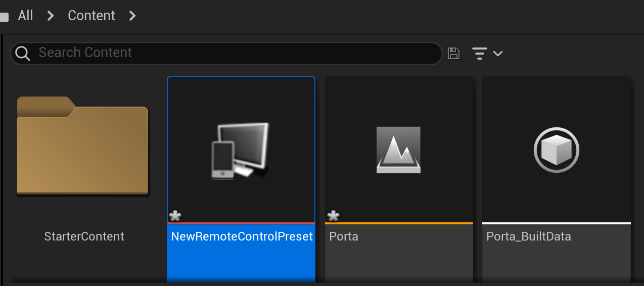The image size is (644, 286).
Task: Click unsaved asterisk on NewRemoteControlPreset
Action: (x=175, y=216)
